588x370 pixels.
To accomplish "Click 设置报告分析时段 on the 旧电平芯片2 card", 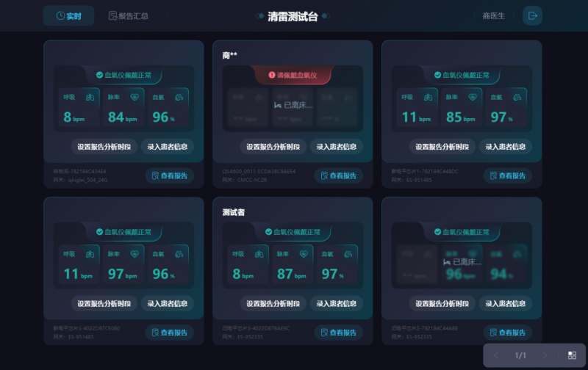I will coord(442,303).
